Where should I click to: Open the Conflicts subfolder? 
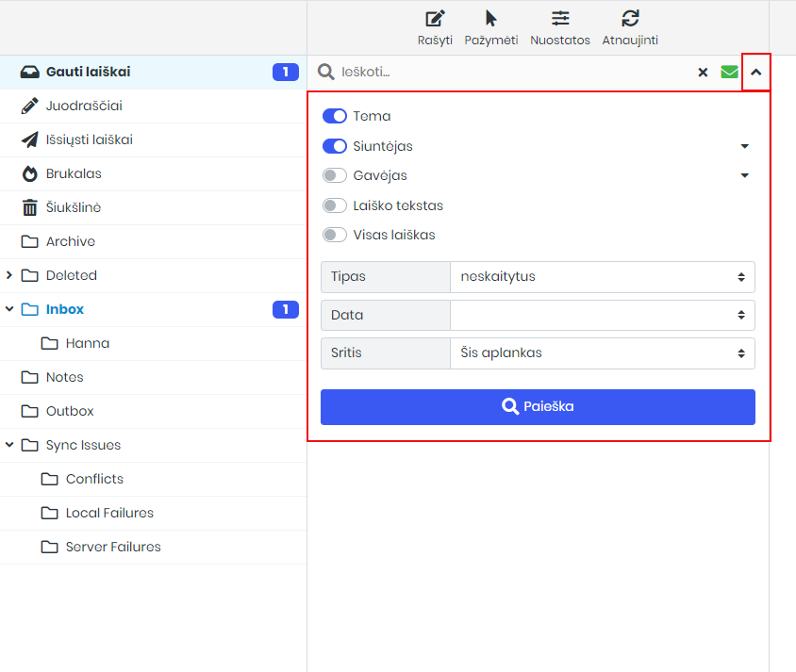(152, 480)
